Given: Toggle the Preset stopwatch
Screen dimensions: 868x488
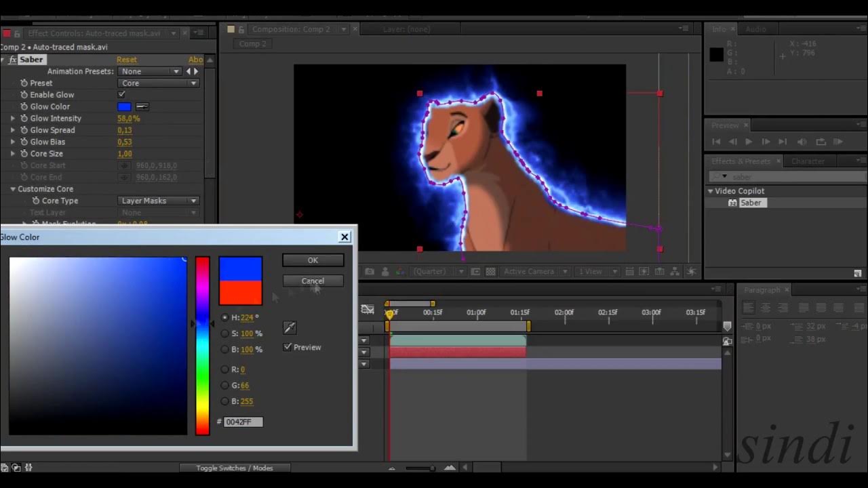Looking at the screenshot, I should coord(24,83).
